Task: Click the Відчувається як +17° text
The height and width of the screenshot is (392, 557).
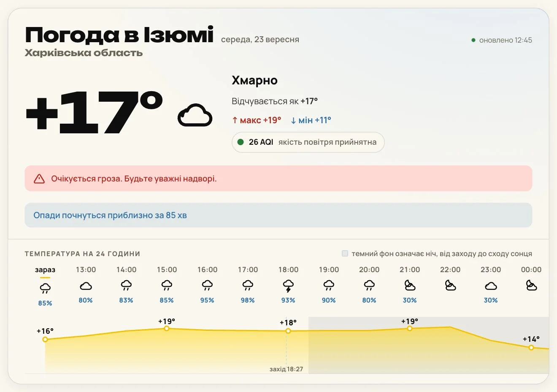Action: point(275,101)
